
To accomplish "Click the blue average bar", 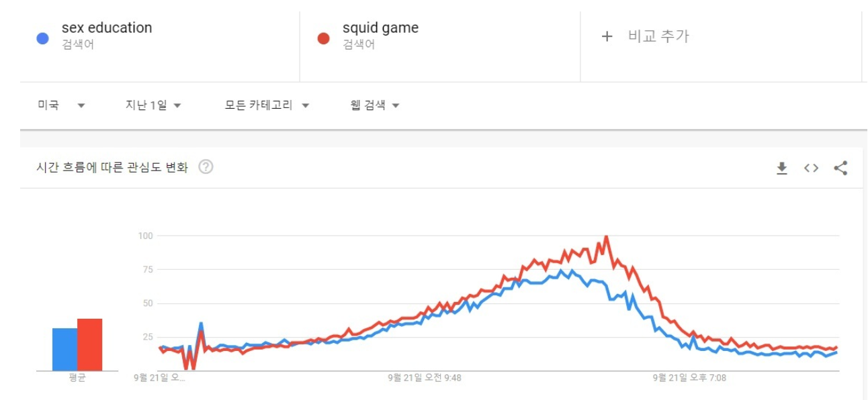I will coord(65,349).
